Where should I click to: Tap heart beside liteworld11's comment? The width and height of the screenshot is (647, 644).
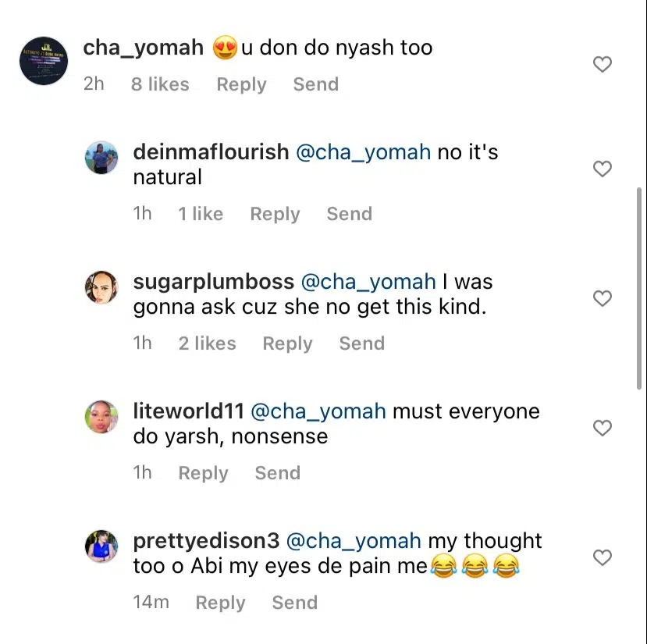(602, 428)
